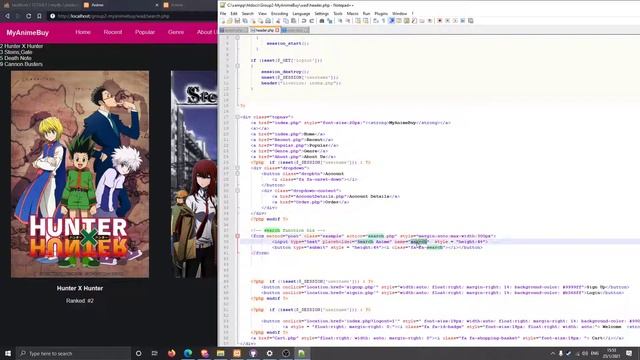Click the browser address bar URL

[113, 16]
